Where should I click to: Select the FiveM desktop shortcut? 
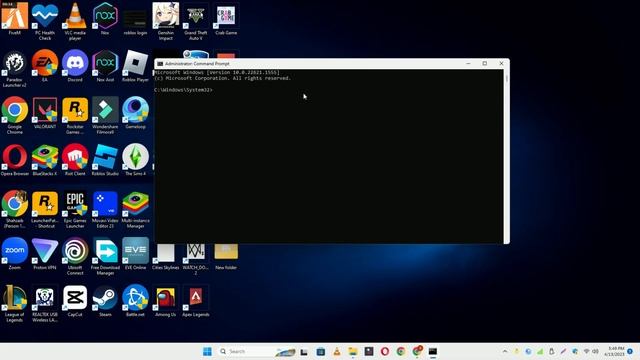[x=15, y=19]
